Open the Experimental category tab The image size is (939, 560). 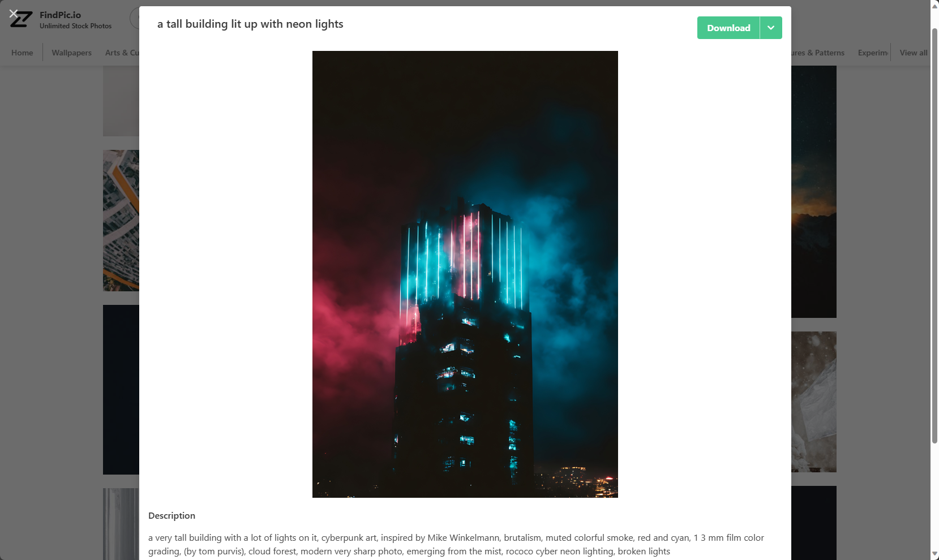[873, 53]
